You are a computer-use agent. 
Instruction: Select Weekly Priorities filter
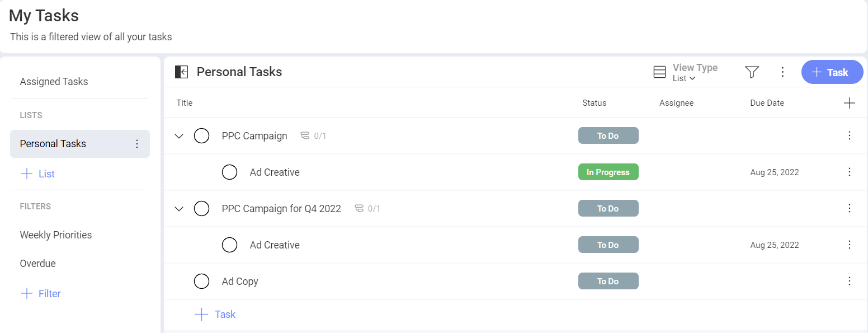(x=55, y=234)
